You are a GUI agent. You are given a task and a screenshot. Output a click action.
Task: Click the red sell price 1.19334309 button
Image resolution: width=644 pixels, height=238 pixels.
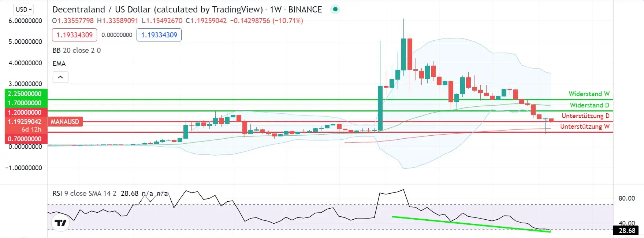click(75, 35)
